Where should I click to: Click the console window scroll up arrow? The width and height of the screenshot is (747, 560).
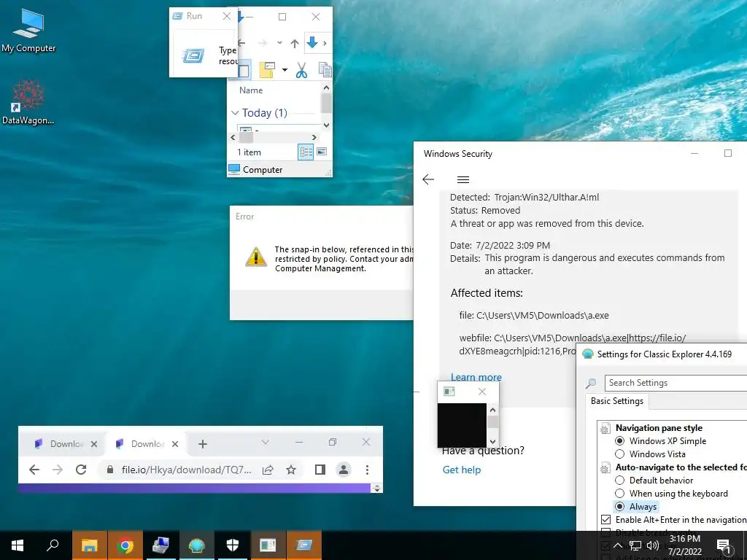492,410
